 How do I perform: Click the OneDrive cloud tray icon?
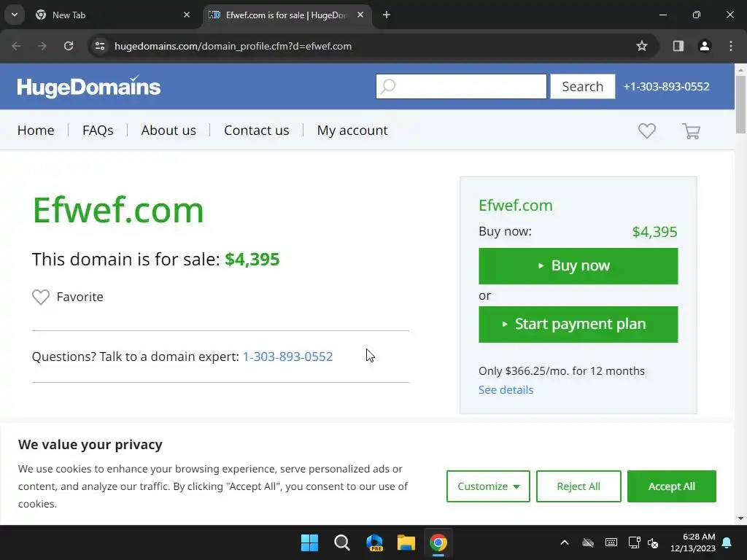point(588,542)
